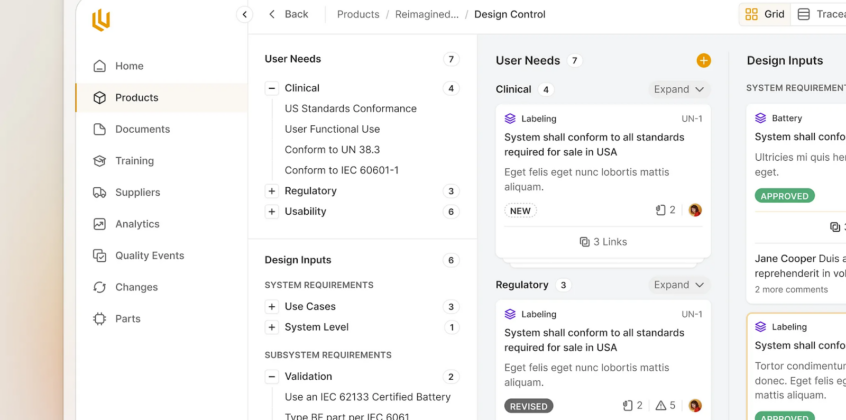Select Conform to IEC 60601-1 tree item
846x420 pixels.
tap(341, 170)
